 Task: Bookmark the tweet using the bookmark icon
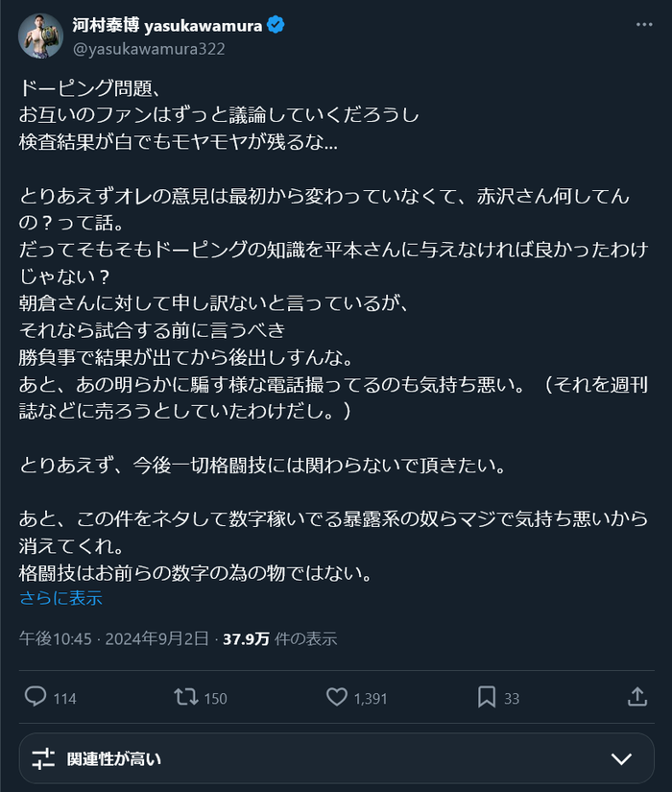click(488, 699)
